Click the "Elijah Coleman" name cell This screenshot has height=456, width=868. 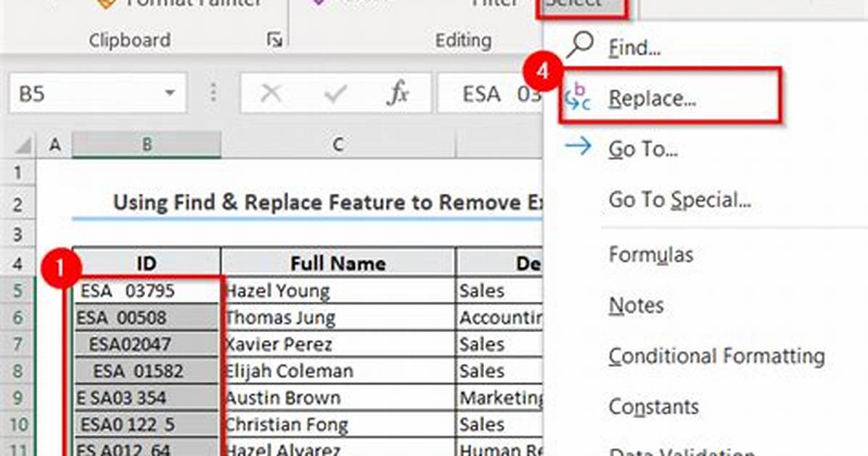[338, 370]
